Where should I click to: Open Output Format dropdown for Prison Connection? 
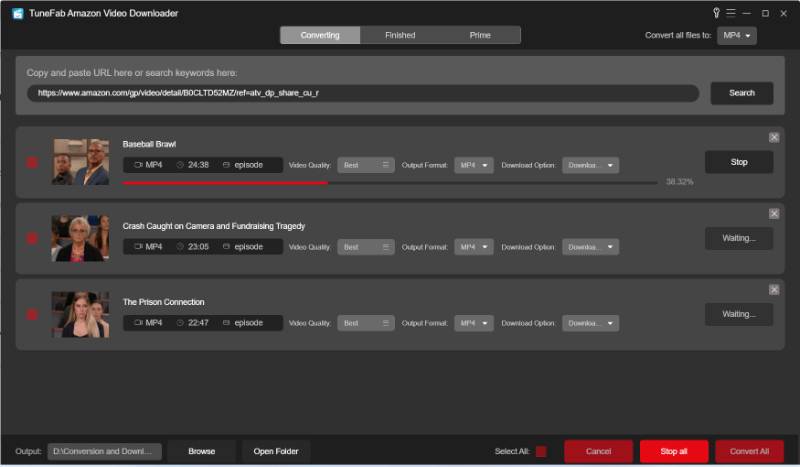474,323
